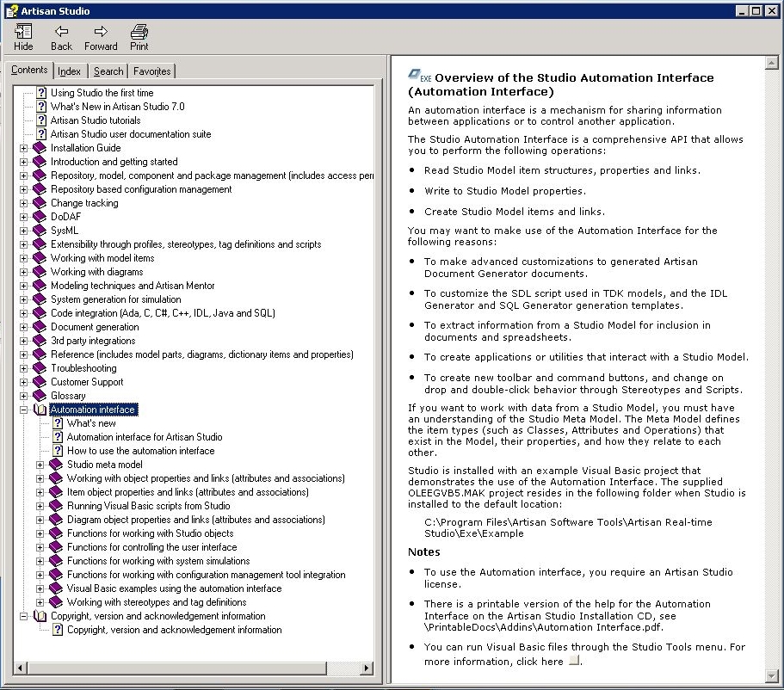Switch to the Index tab

[x=70, y=71]
